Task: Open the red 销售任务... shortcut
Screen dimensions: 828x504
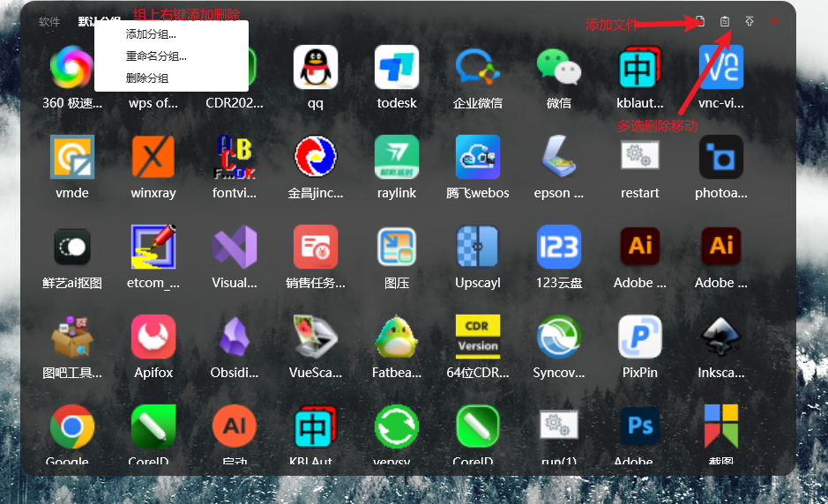Action: [316, 247]
